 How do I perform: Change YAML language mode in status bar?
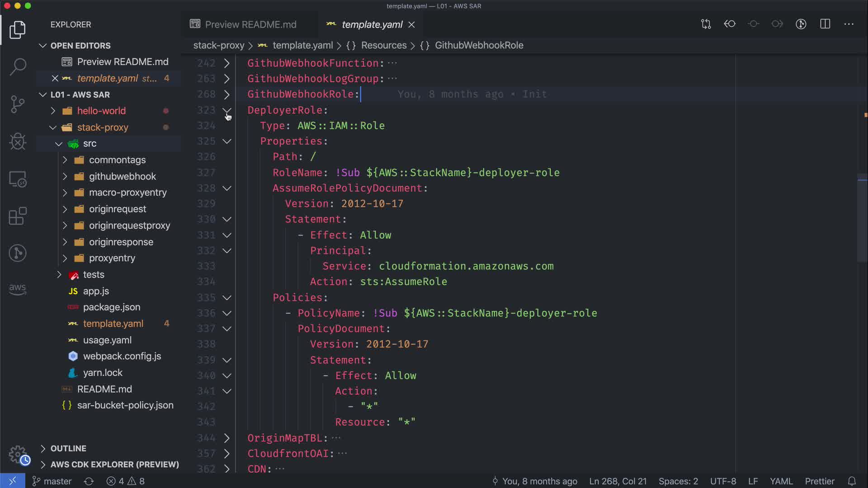click(781, 481)
